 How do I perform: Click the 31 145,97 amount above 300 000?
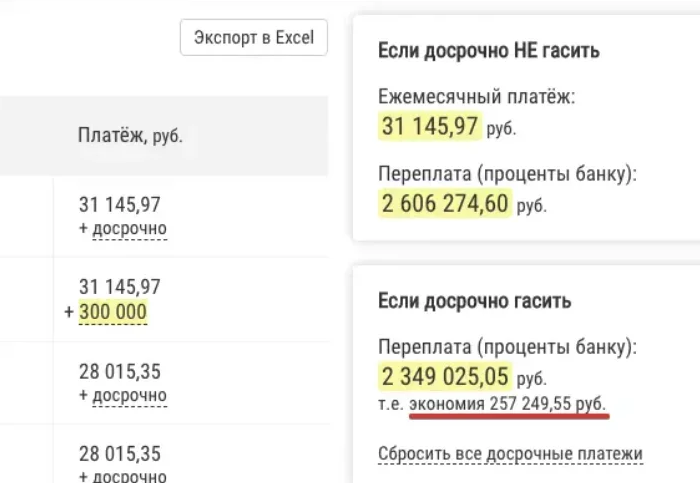(120, 287)
